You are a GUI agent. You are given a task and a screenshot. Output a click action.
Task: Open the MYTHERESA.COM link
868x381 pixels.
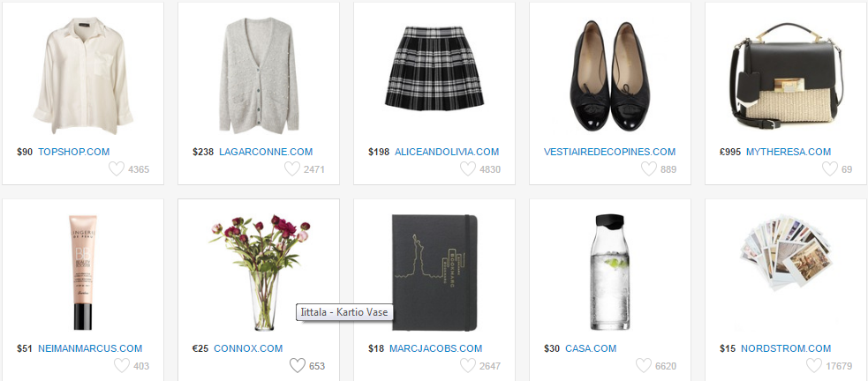[x=789, y=152]
